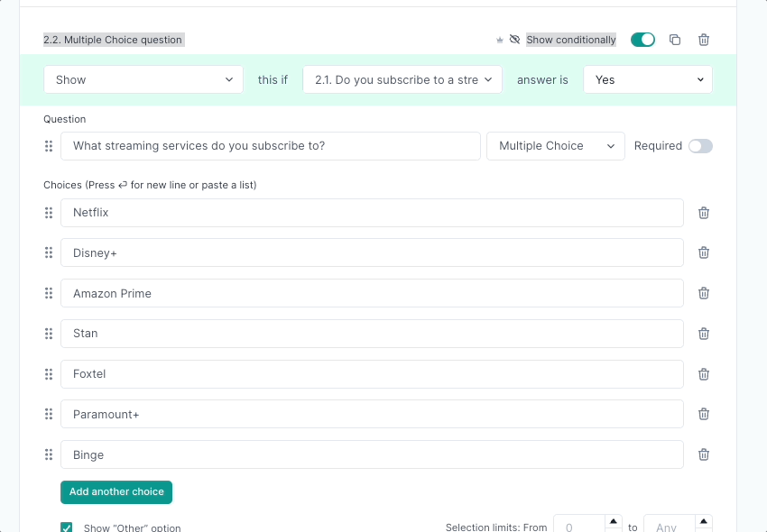Click the 2.2. Multiple Choice question heading
The height and width of the screenshot is (532, 767).
point(113,40)
